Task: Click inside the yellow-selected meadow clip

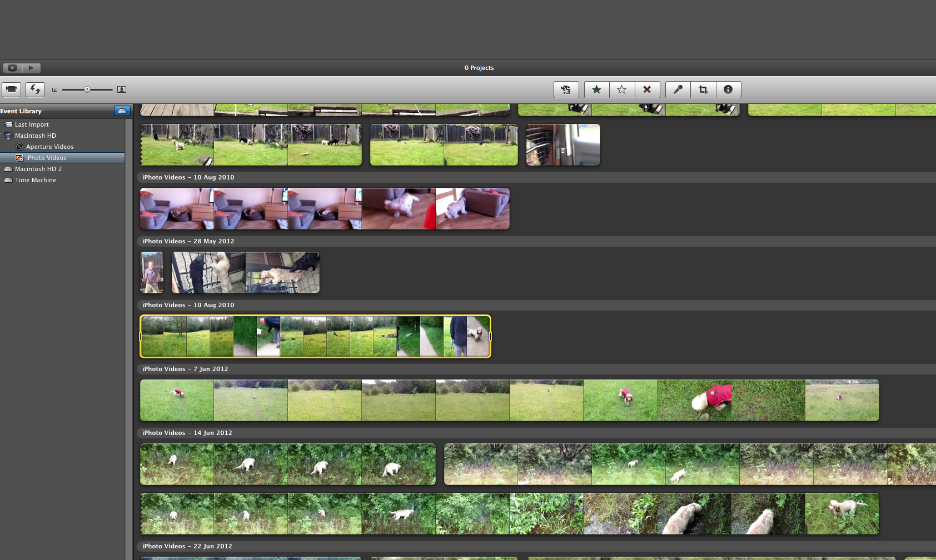Action: 315,337
